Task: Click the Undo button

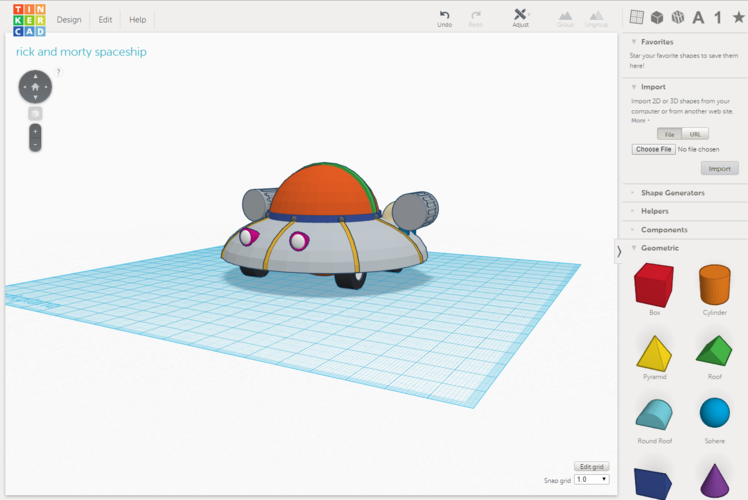Action: (x=445, y=19)
